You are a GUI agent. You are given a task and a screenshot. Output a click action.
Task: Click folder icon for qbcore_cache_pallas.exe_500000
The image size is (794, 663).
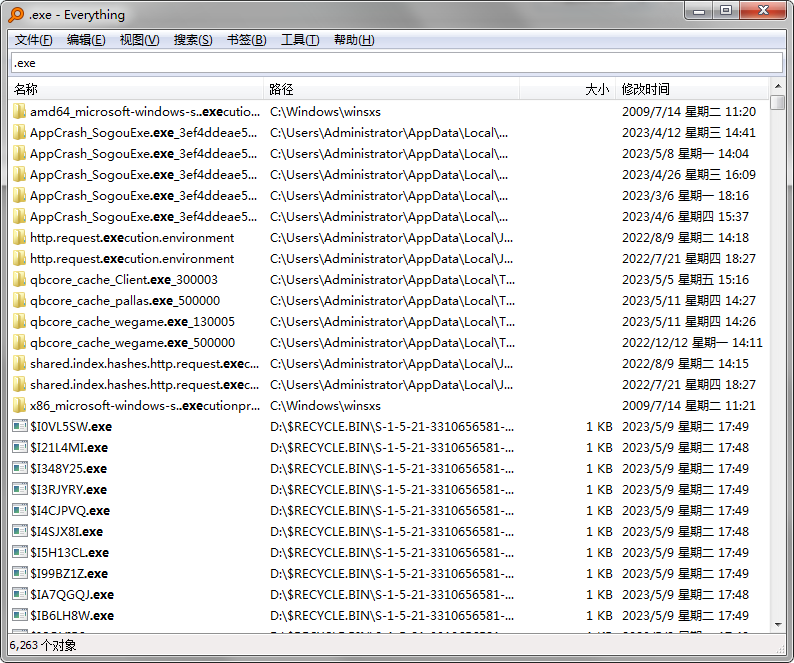19,301
